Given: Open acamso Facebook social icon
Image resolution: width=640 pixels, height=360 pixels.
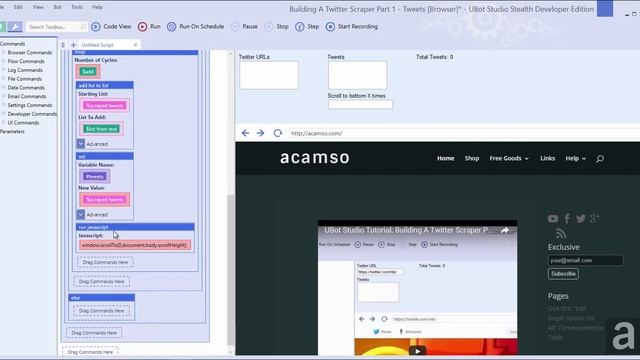Looking at the screenshot, I should pyautogui.click(x=567, y=219).
